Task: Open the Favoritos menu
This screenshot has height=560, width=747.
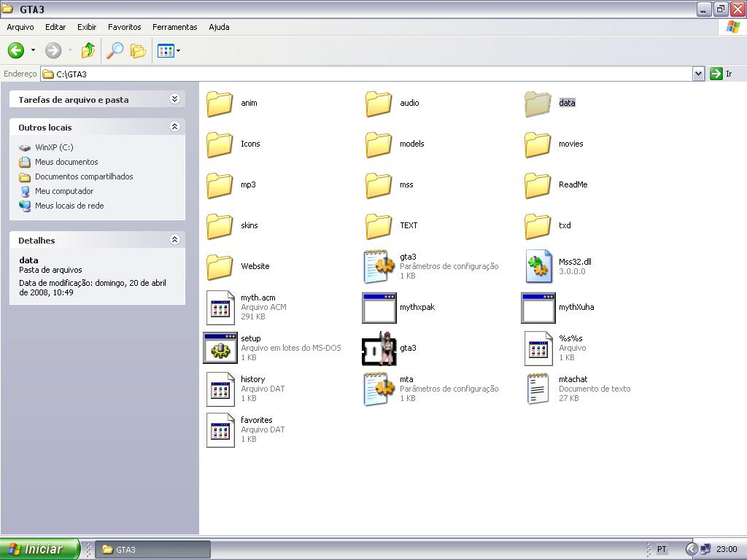Action: (124, 27)
